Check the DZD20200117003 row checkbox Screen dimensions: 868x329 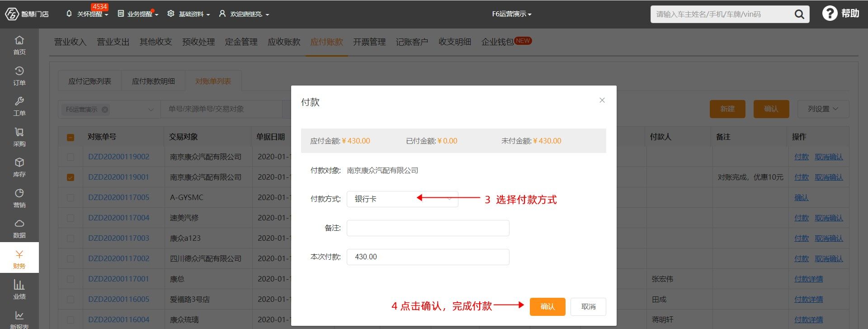(x=71, y=238)
